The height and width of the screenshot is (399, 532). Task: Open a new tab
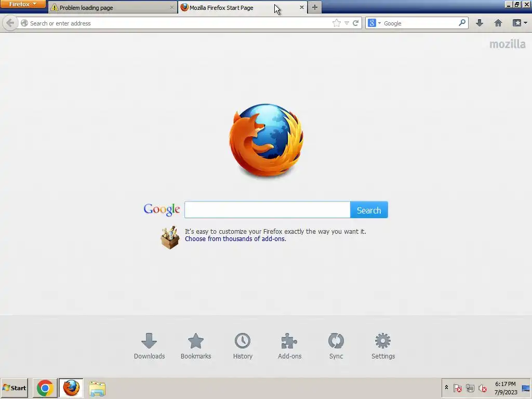click(x=314, y=7)
